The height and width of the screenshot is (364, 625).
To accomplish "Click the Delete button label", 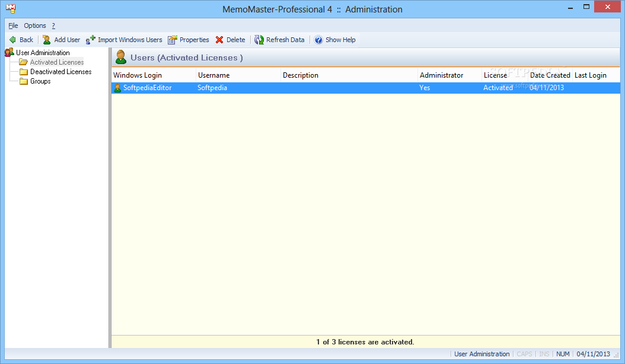I will pos(235,40).
